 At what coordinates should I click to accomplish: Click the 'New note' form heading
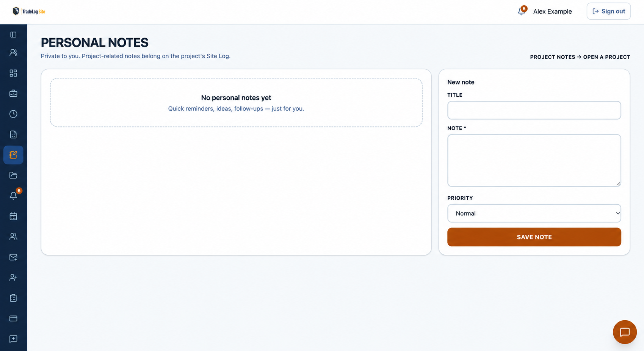coord(461,82)
